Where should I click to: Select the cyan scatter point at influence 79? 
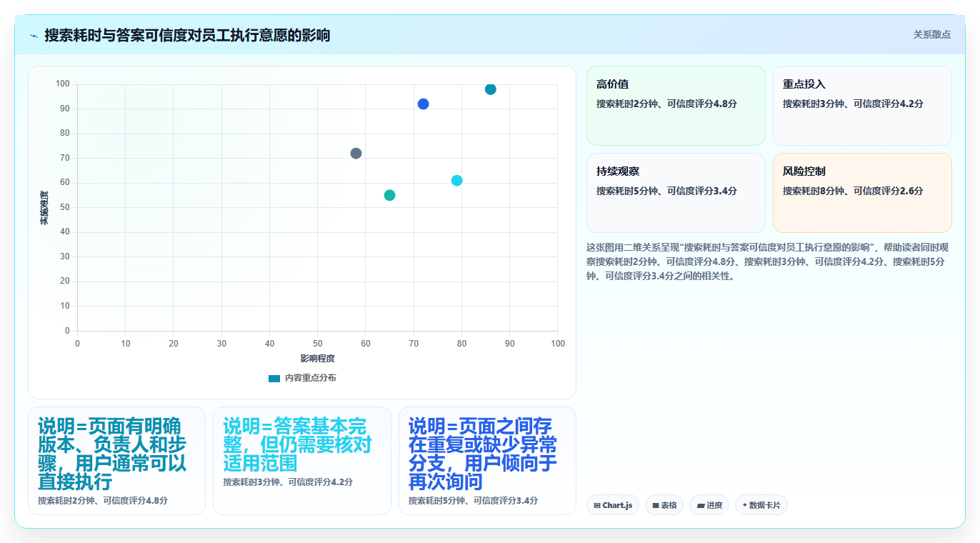[457, 181]
